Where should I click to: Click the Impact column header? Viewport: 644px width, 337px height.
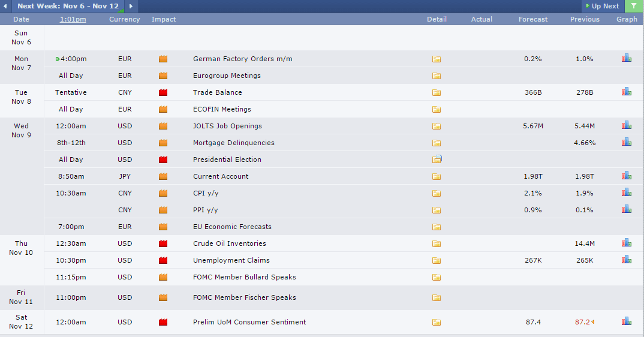(x=164, y=19)
